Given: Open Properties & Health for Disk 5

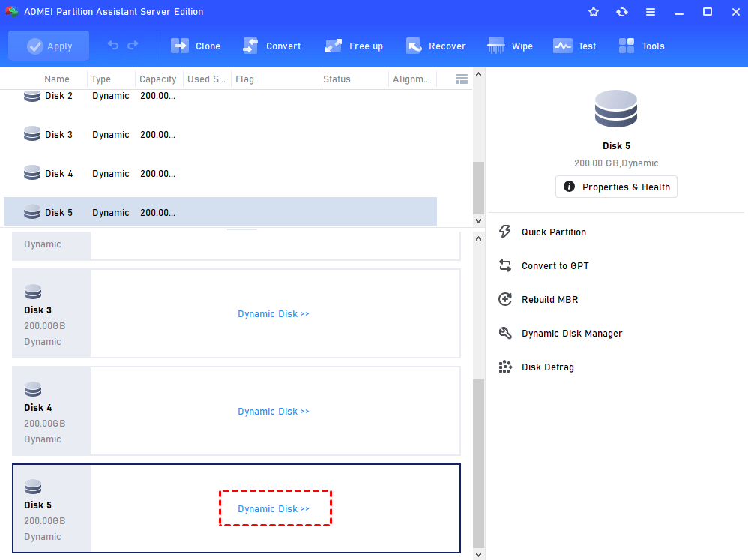Looking at the screenshot, I should tap(616, 187).
